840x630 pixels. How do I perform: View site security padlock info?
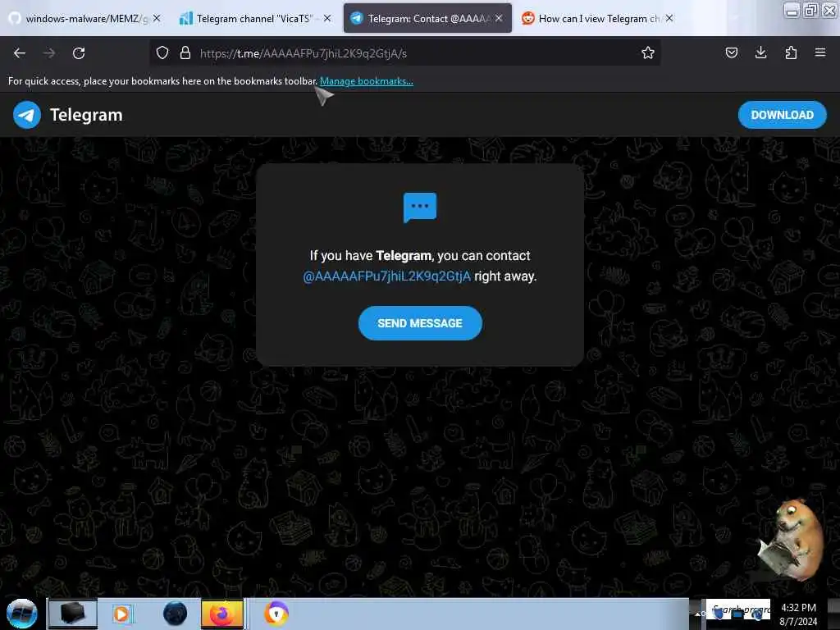coord(185,53)
